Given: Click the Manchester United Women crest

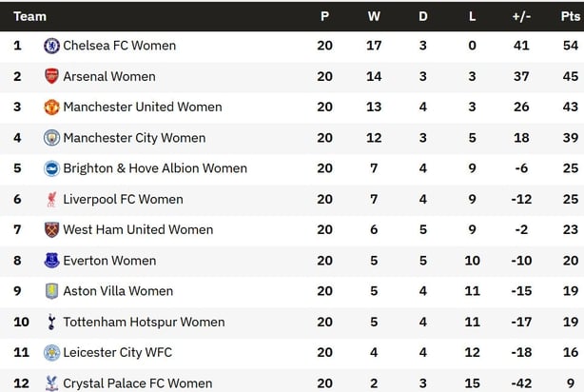Looking at the screenshot, I should click(51, 108).
